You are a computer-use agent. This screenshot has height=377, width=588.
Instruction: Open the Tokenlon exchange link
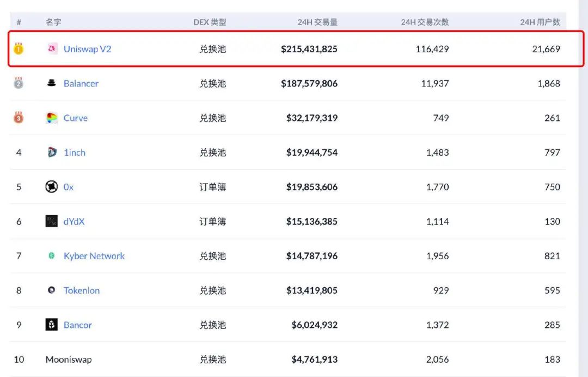(x=81, y=290)
